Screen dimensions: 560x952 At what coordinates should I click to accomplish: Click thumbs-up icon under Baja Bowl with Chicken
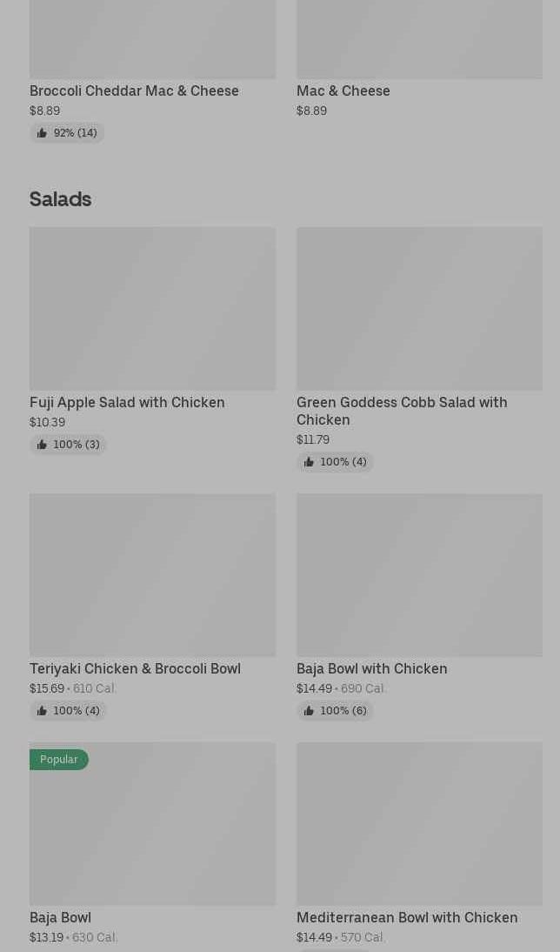coord(309,711)
